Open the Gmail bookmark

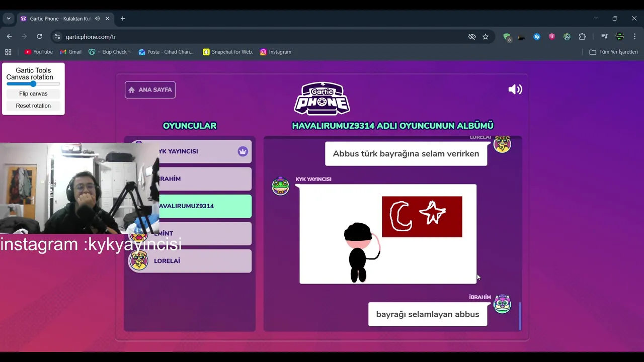click(x=70, y=52)
